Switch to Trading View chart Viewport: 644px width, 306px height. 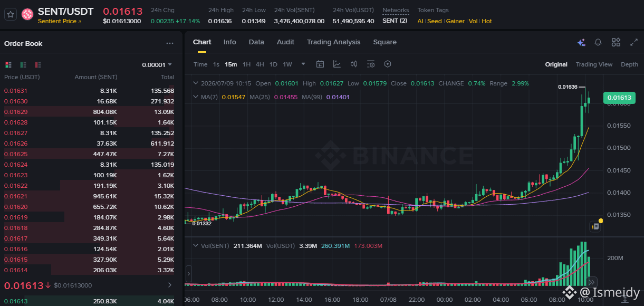594,64
